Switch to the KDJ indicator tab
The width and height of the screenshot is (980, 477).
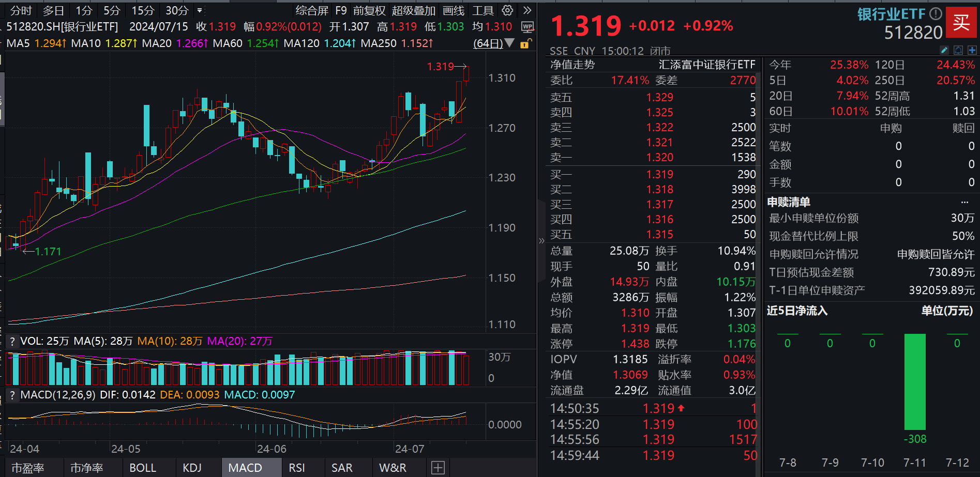[x=192, y=468]
